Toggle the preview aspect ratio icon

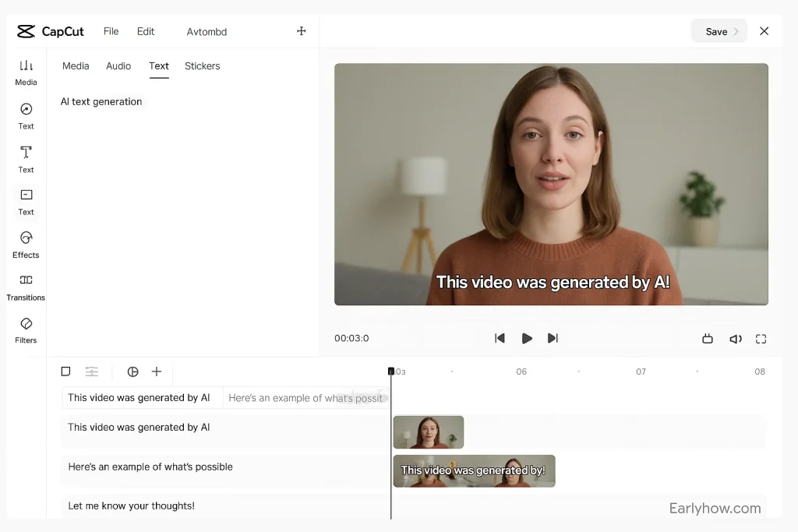pyautogui.click(x=708, y=339)
